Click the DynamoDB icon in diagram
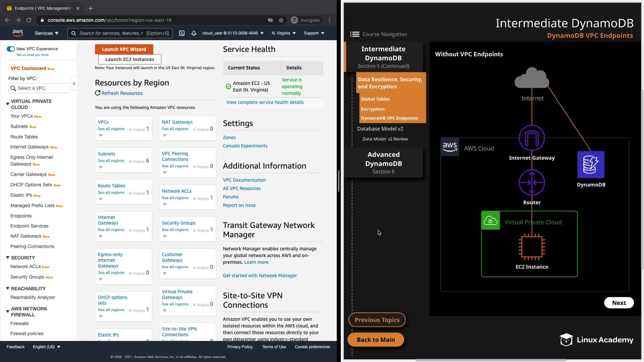 (x=591, y=164)
